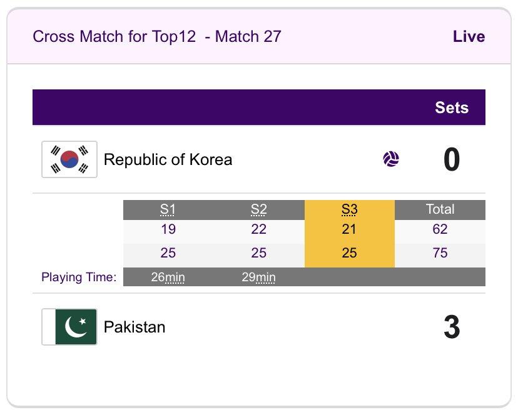Click the Total column header
518x420 pixels.
[x=440, y=209]
